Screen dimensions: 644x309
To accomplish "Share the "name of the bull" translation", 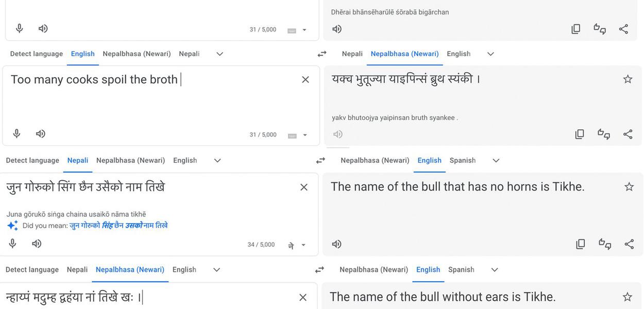I will pos(629,243).
